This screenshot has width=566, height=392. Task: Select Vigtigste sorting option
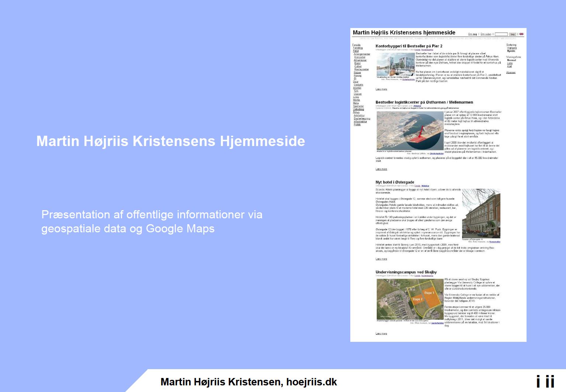click(512, 48)
